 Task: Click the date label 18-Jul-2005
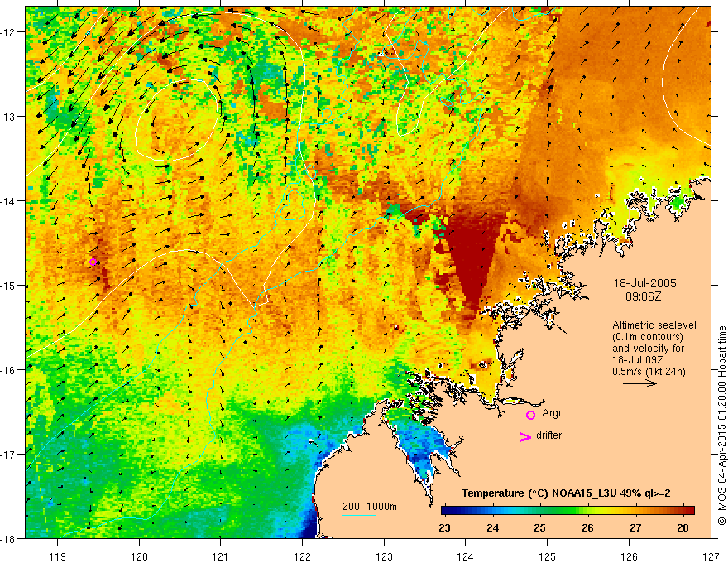[x=645, y=283]
